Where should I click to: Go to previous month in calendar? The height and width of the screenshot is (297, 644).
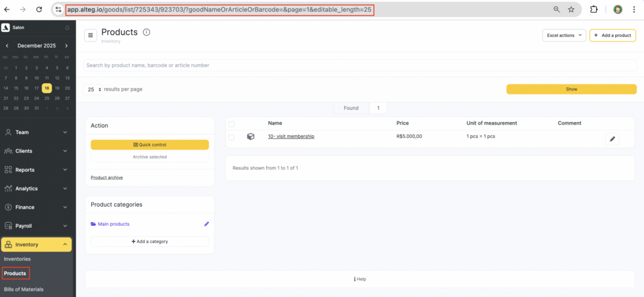point(7,46)
